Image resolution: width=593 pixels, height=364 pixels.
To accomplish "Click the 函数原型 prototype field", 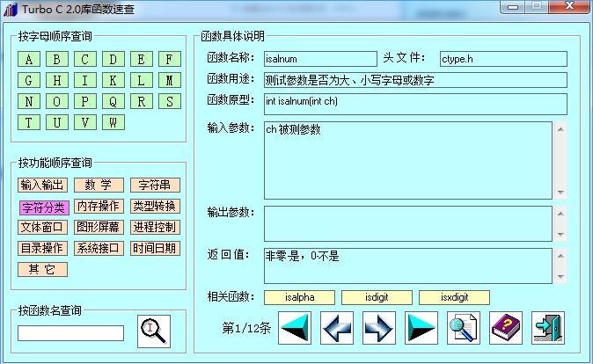I will (415, 104).
